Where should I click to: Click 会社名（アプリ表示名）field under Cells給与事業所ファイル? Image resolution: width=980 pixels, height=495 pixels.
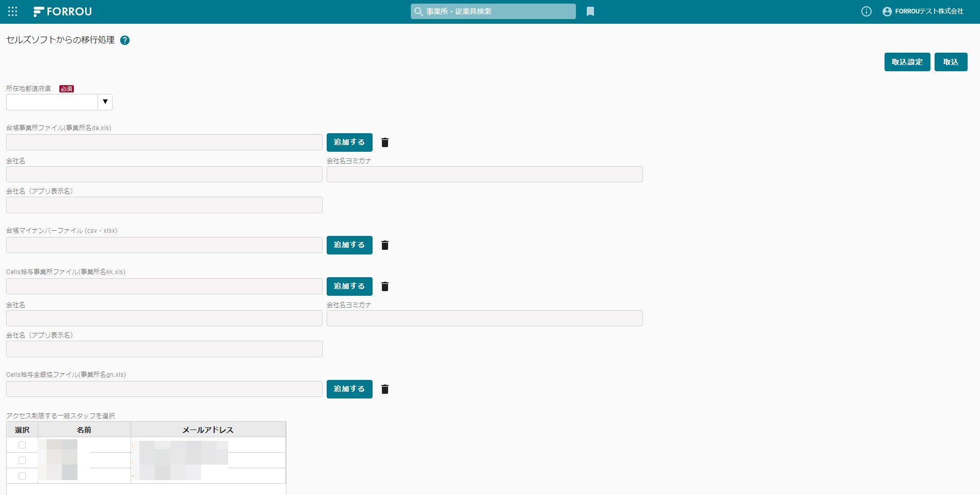(x=164, y=349)
